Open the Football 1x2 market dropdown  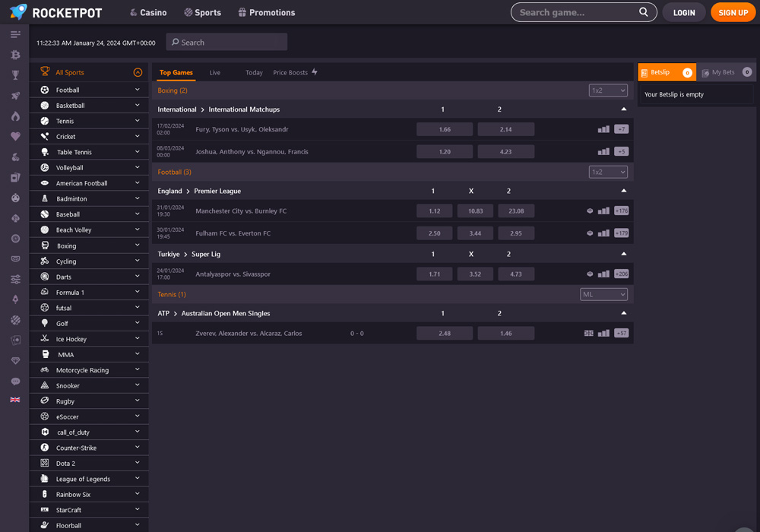(x=608, y=172)
